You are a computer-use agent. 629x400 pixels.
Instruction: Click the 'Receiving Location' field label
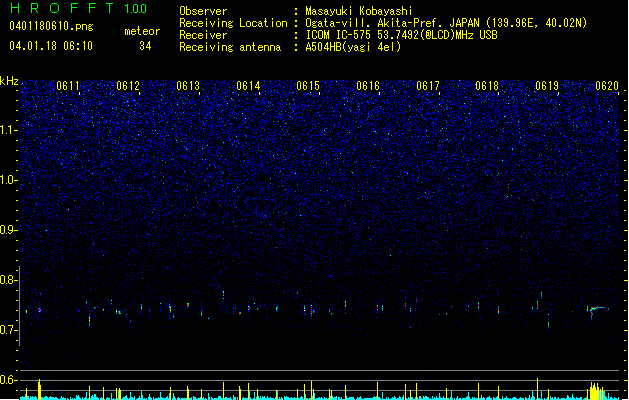(x=233, y=23)
